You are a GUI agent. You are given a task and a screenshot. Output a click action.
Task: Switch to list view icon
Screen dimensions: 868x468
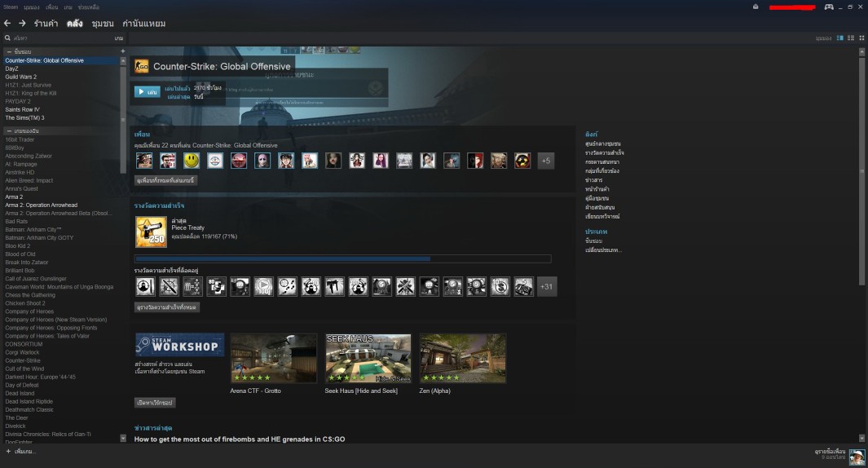click(x=851, y=38)
